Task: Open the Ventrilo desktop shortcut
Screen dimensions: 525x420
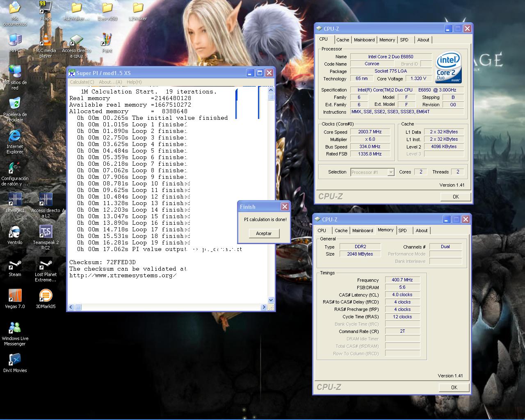Action: [x=15, y=233]
